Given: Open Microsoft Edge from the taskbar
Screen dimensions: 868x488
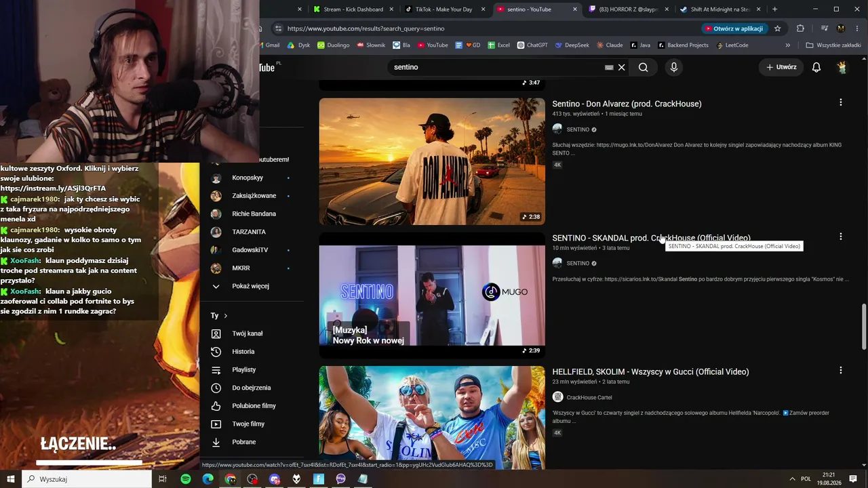Looking at the screenshot, I should click(208, 479).
